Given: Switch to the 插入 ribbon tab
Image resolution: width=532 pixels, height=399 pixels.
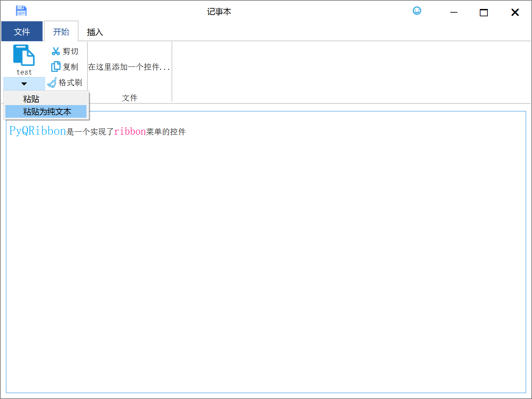Looking at the screenshot, I should coord(94,32).
